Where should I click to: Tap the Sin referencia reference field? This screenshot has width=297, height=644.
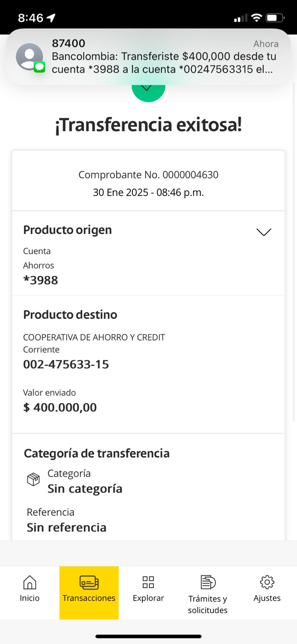click(x=66, y=527)
